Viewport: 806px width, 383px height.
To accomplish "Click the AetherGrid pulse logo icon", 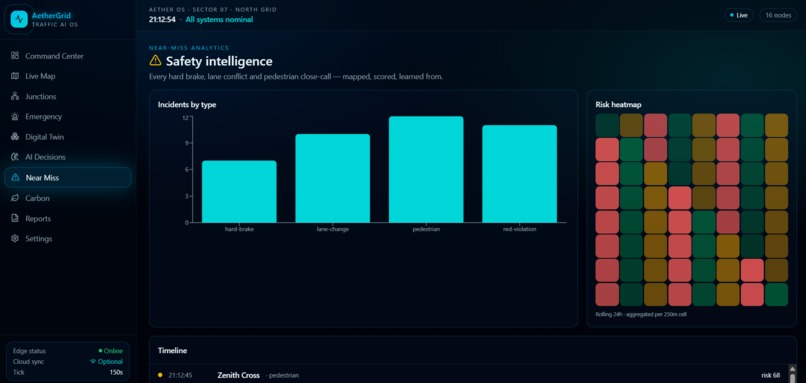I will 19,20.
